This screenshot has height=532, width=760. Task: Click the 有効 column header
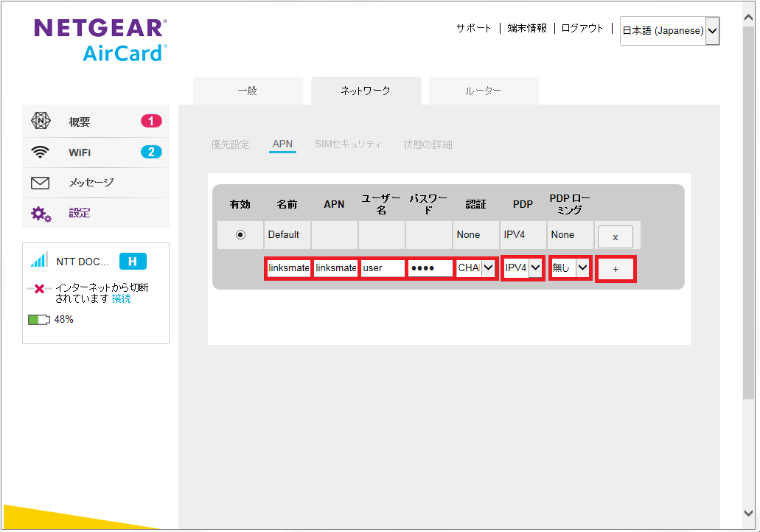coord(240,204)
